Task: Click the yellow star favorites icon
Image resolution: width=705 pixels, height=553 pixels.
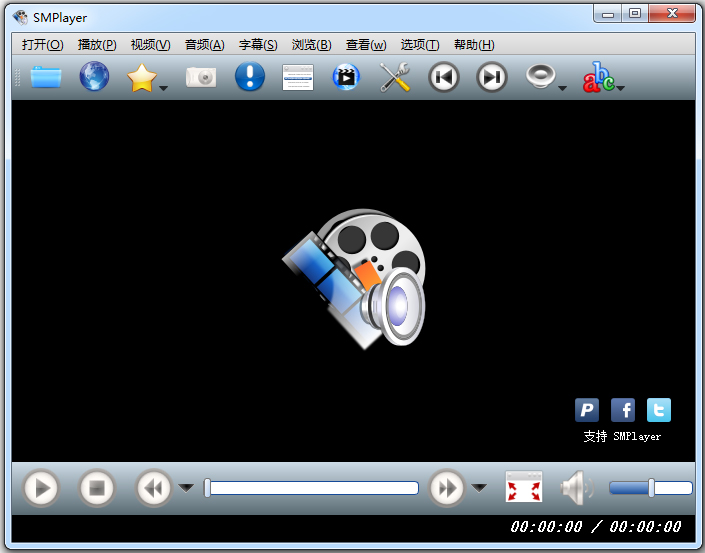Action: click(x=142, y=78)
